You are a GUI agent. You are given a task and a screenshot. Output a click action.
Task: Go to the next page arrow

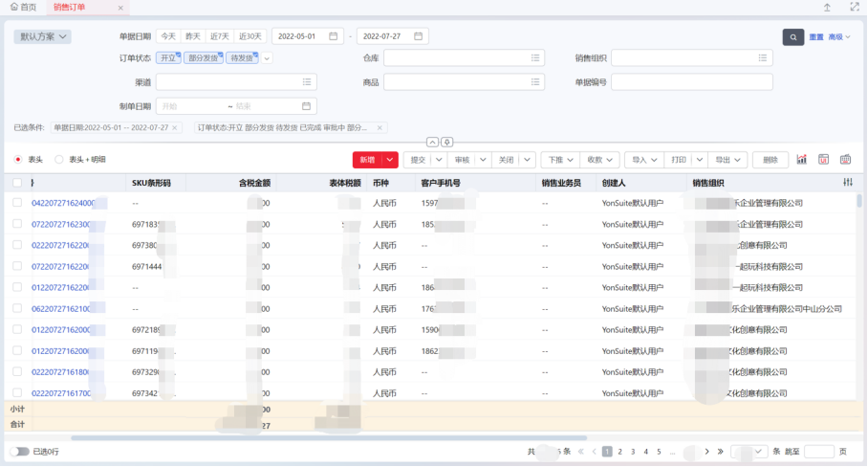point(706,452)
